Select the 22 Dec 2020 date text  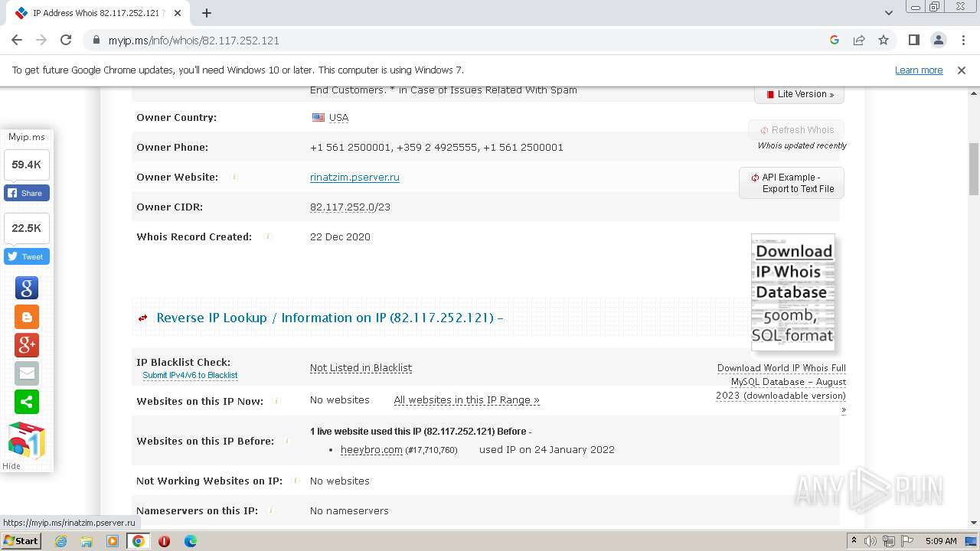pyautogui.click(x=340, y=236)
